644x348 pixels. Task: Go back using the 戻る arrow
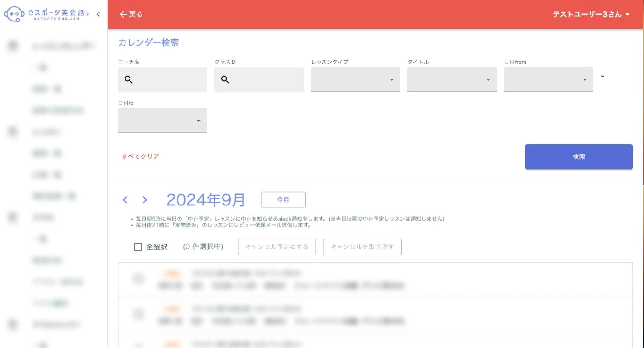pos(131,14)
